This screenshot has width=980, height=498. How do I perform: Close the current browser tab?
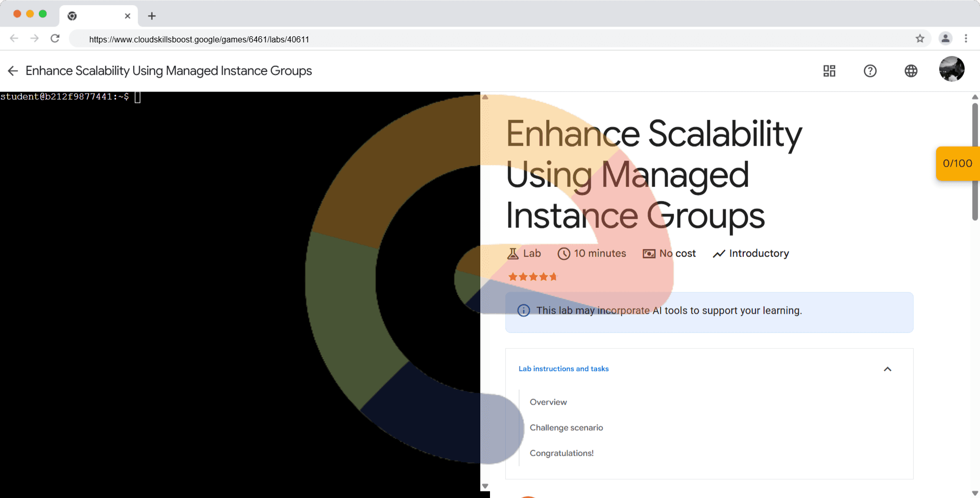[x=128, y=16]
